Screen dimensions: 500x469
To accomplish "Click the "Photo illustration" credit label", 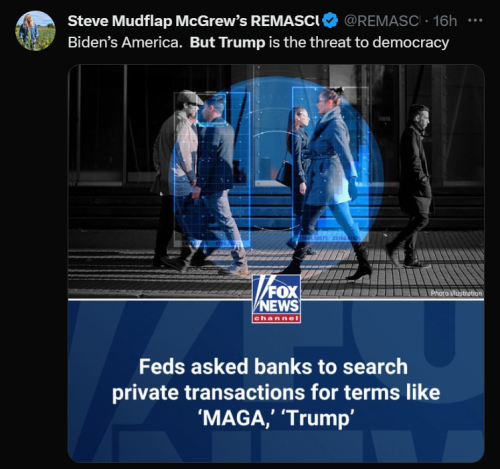I will 456,293.
